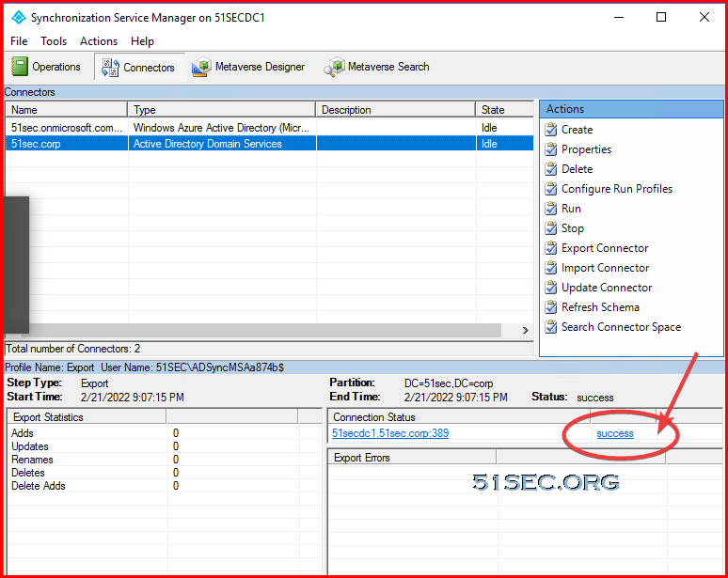The height and width of the screenshot is (578, 728).
Task: Sort connectors by Type column header
Action: (221, 110)
